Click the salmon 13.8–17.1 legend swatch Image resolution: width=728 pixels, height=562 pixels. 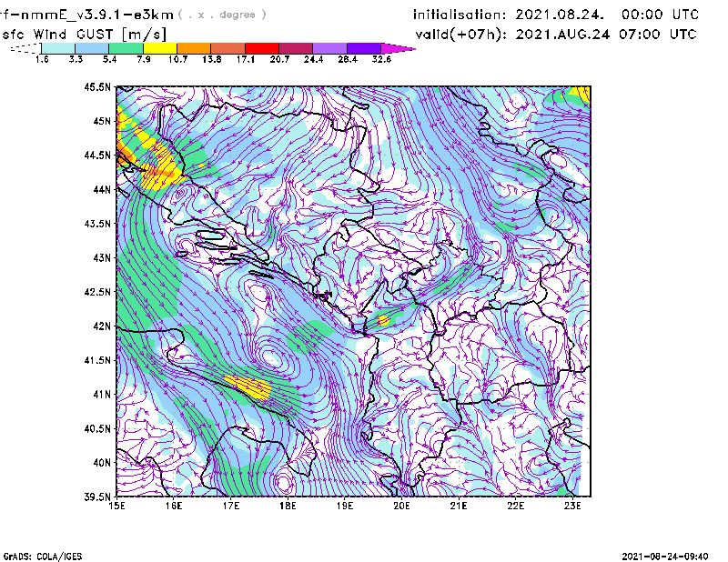click(x=228, y=48)
